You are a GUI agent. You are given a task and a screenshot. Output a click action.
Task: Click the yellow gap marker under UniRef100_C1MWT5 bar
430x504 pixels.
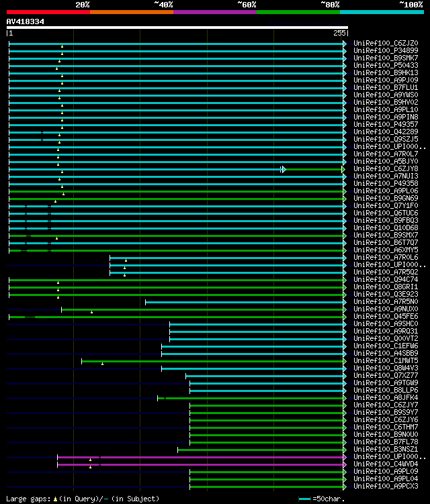tap(102, 364)
